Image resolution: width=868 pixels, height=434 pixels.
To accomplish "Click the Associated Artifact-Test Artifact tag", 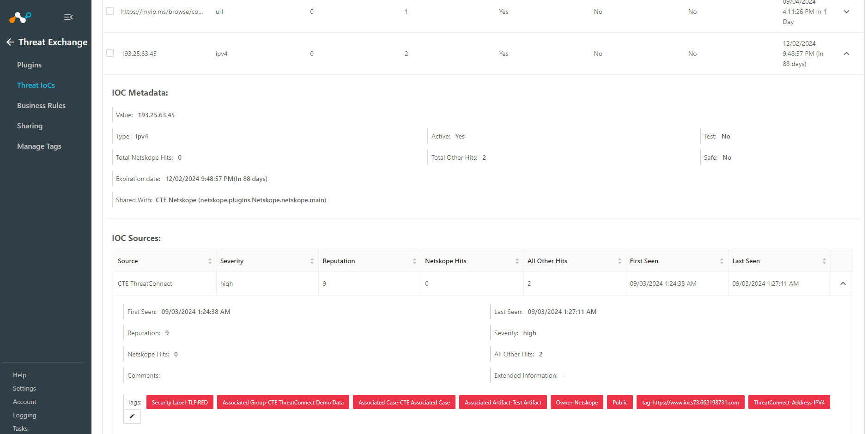I will (503, 402).
